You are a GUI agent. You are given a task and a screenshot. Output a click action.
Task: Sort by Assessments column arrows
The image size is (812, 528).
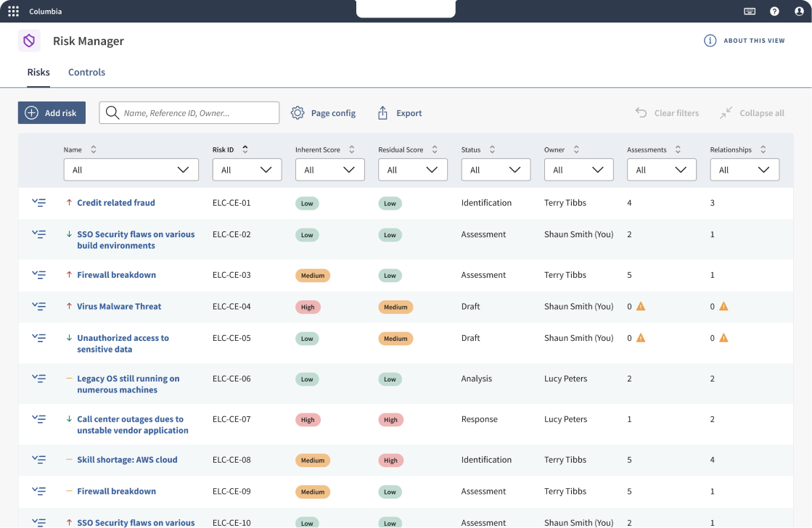pyautogui.click(x=677, y=149)
